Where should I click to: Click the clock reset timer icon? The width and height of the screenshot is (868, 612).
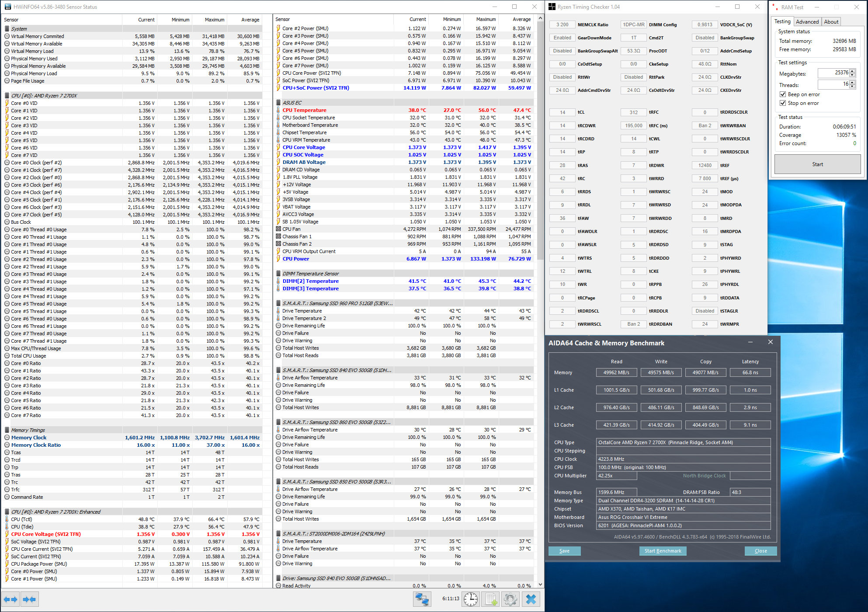click(x=470, y=599)
